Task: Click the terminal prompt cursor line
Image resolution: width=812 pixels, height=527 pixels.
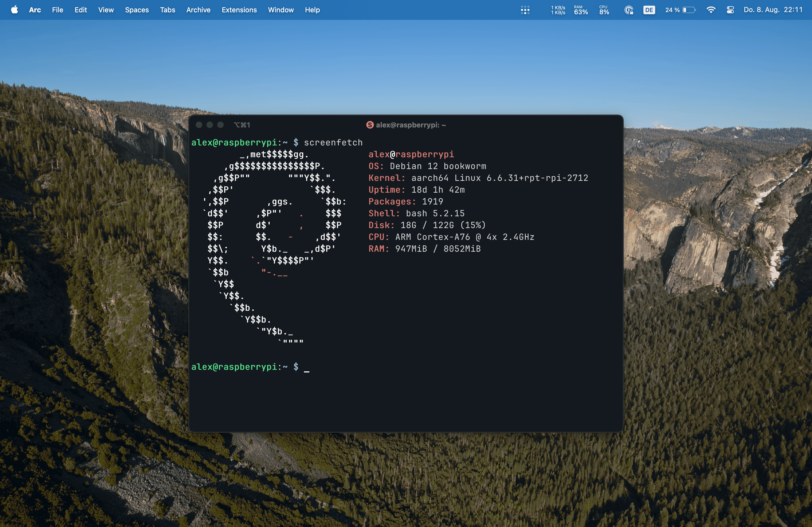Action: [306, 367]
